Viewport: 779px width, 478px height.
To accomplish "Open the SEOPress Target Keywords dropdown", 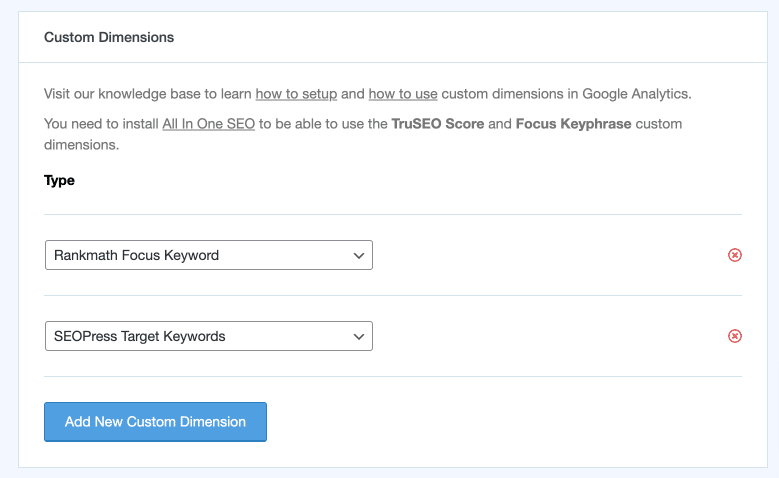I will pos(208,336).
